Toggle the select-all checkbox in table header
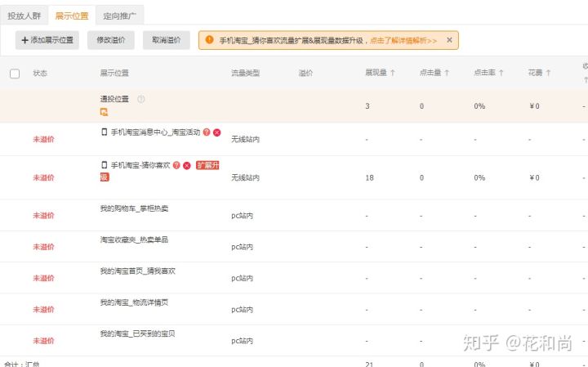The image size is (588, 367). click(15, 74)
